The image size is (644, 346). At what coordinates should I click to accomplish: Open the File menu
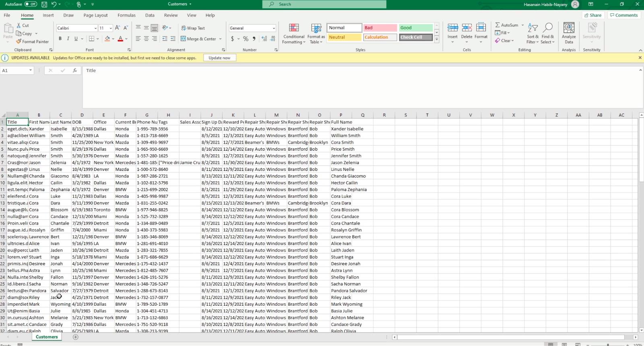(7, 15)
